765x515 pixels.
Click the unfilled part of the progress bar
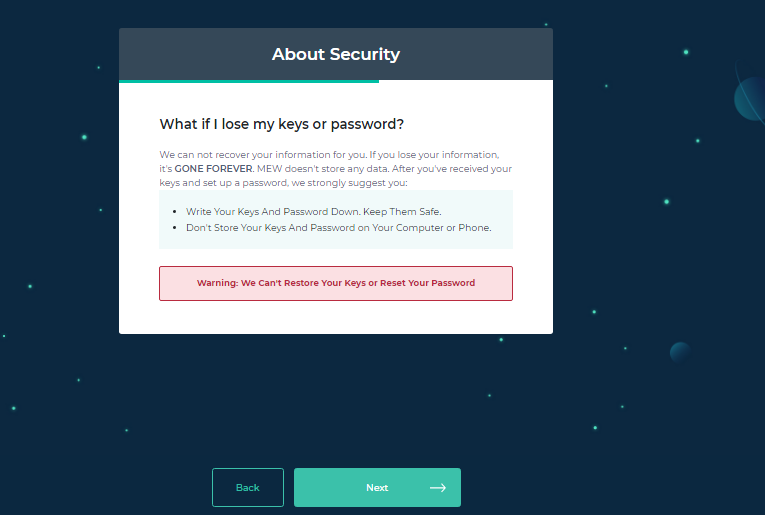click(x=466, y=81)
